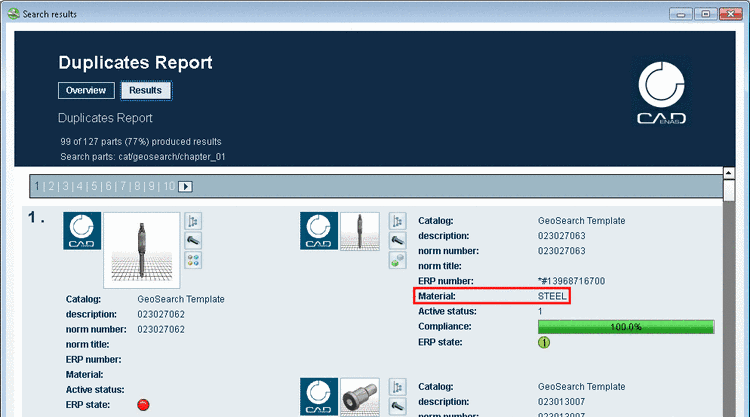Click the green and gray spheres icon for 023027063

pos(397,260)
